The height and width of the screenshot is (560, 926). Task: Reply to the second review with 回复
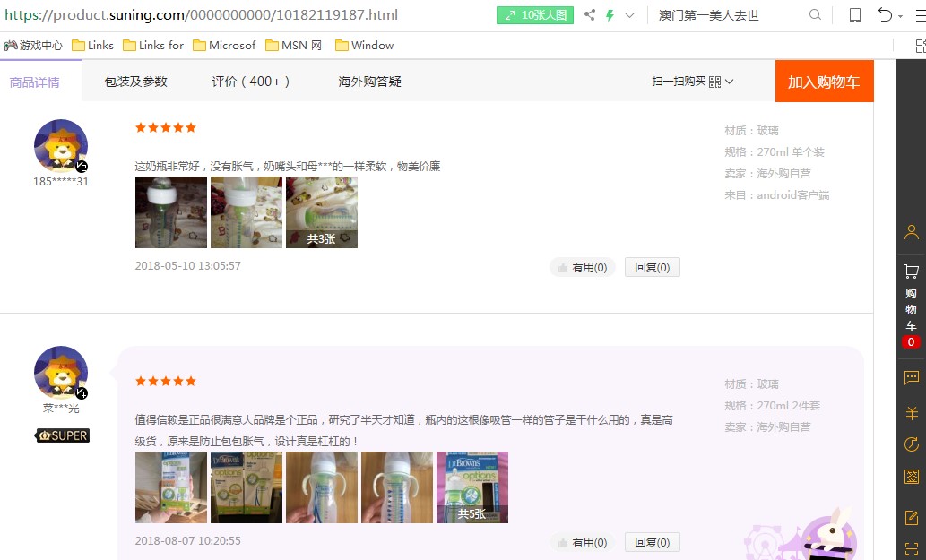point(653,542)
